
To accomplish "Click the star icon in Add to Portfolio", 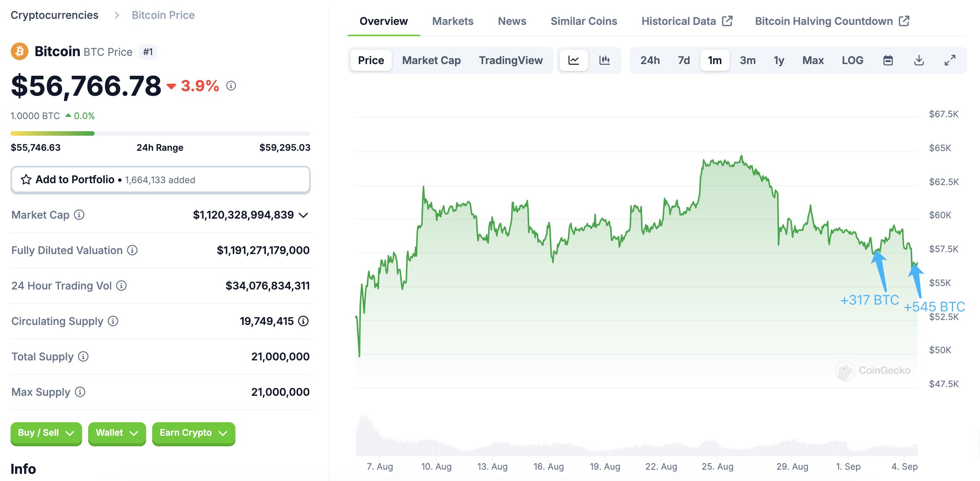I will [26, 179].
